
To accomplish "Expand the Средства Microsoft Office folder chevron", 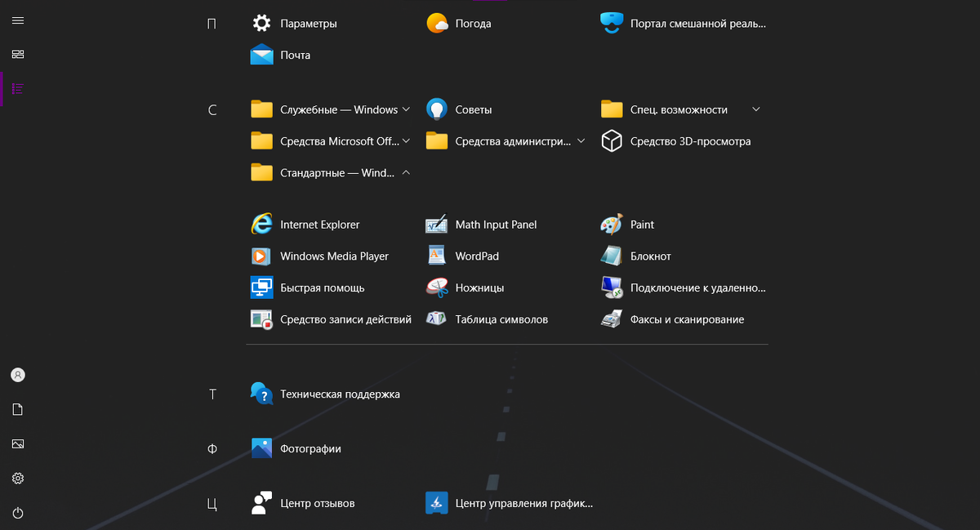I will [x=406, y=141].
